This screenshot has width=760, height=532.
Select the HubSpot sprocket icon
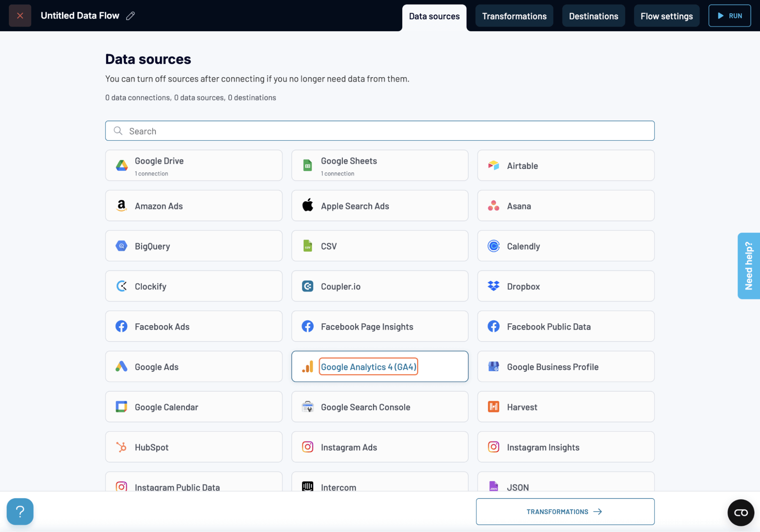coord(121,447)
